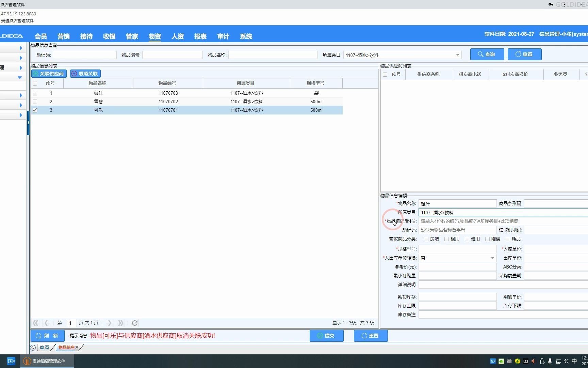Viewport: 588px width, 368px height.
Task: Toggle select-all checkbox in supplier list header
Action: coord(385,74)
